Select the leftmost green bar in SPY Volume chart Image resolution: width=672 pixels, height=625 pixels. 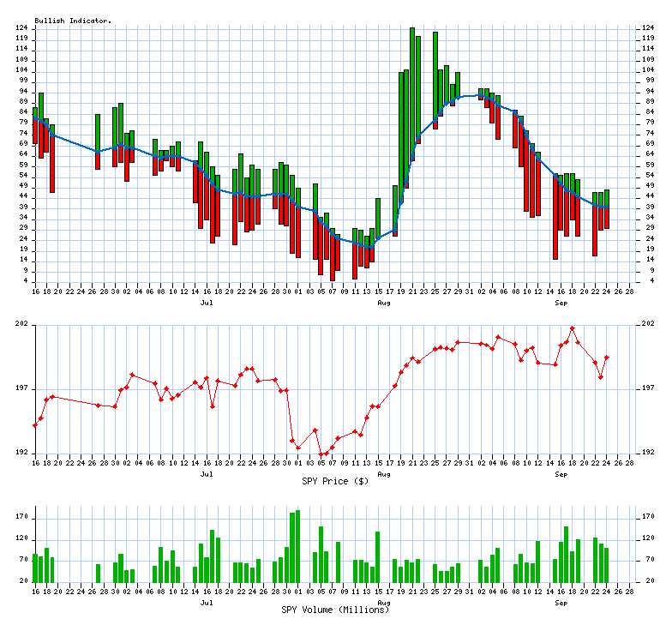point(35,568)
